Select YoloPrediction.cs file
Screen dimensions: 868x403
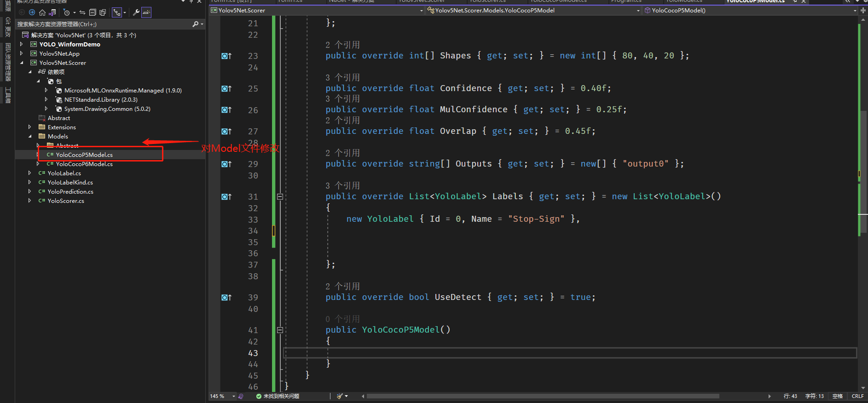(70, 191)
